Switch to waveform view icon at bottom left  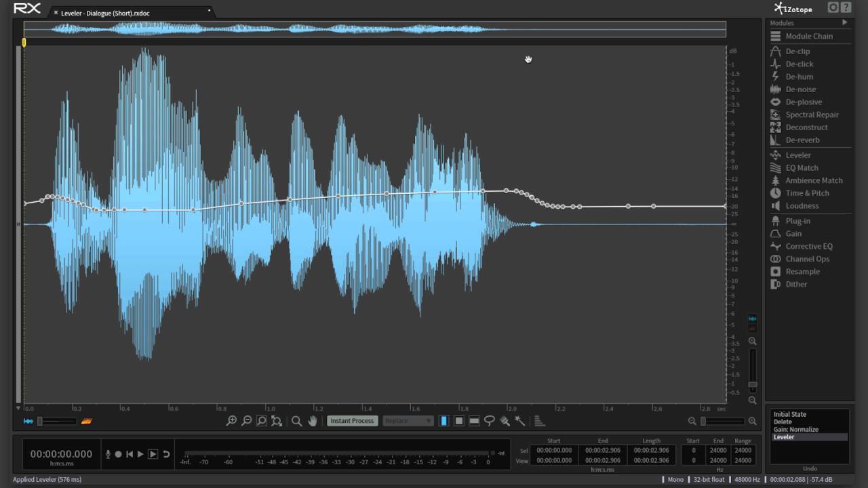pos(28,421)
